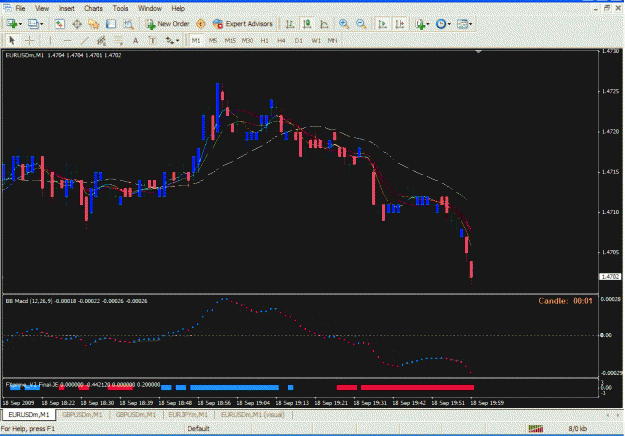Open the Insert menu
625x436 pixels.
point(67,8)
